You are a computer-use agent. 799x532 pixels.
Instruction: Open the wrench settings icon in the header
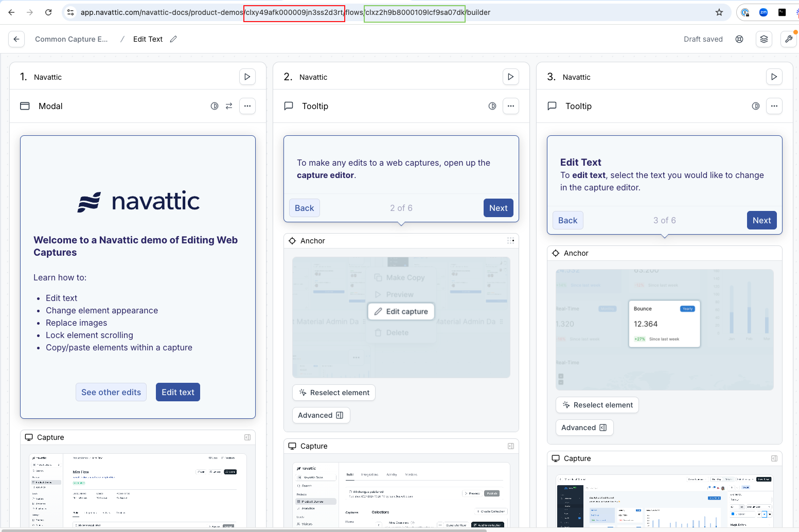[x=789, y=39]
